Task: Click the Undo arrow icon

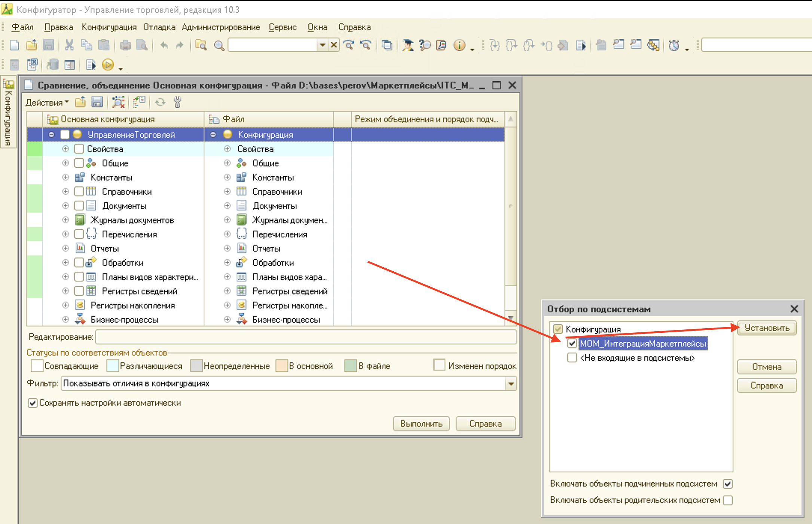Action: (164, 45)
